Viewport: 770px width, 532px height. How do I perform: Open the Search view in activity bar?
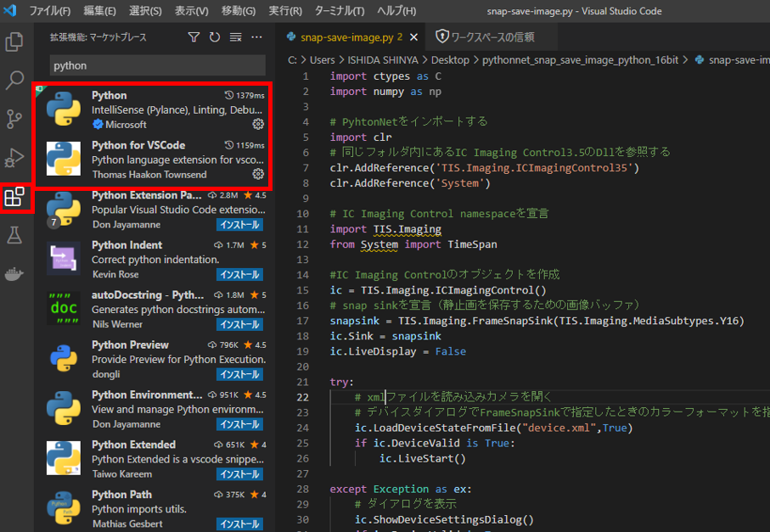point(14,80)
